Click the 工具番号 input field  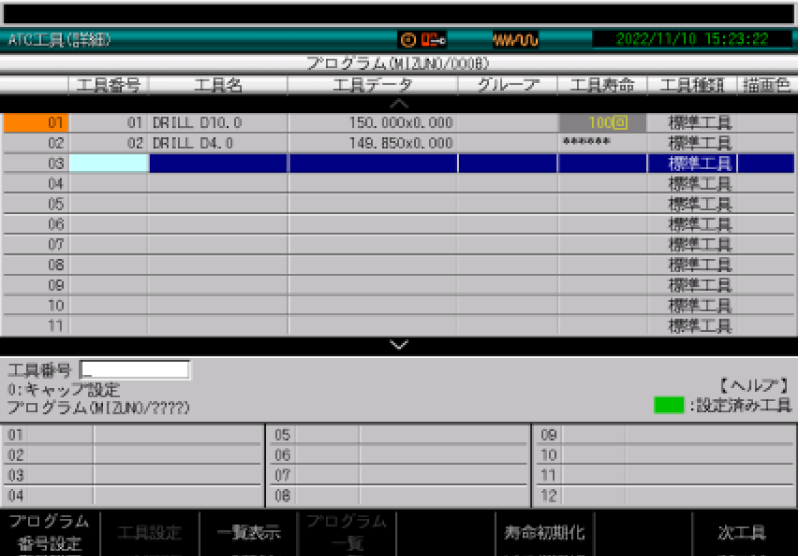pyautogui.click(x=134, y=370)
